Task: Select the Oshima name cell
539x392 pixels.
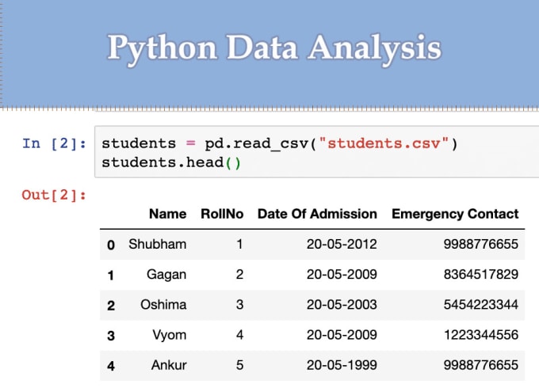Action: coord(163,305)
